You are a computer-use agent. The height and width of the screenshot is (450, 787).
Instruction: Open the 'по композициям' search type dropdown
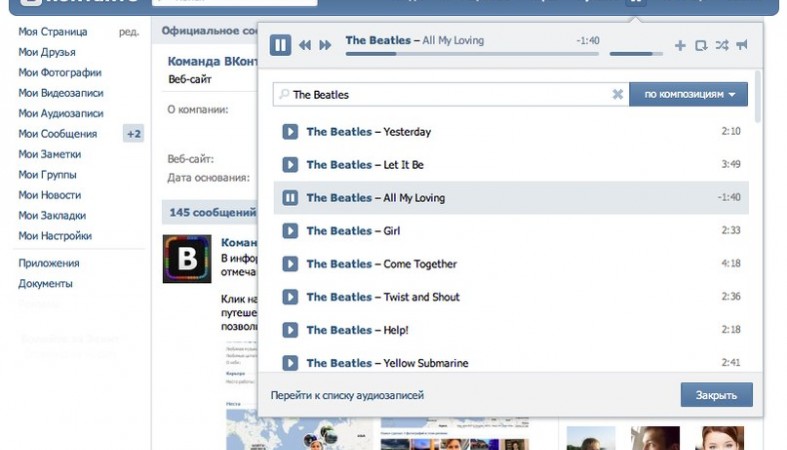tap(689, 94)
